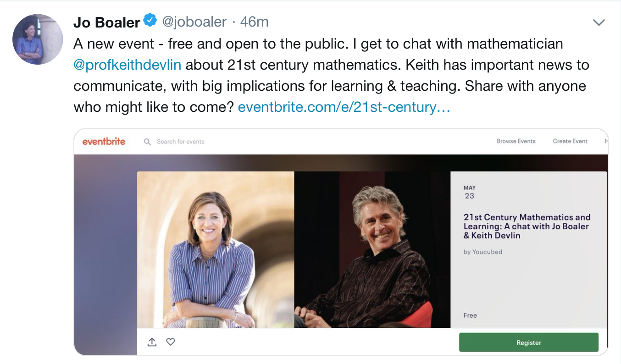Image resolution: width=621 pixels, height=364 pixels.
Task: Open the Jo Boaler display name
Action: [107, 22]
